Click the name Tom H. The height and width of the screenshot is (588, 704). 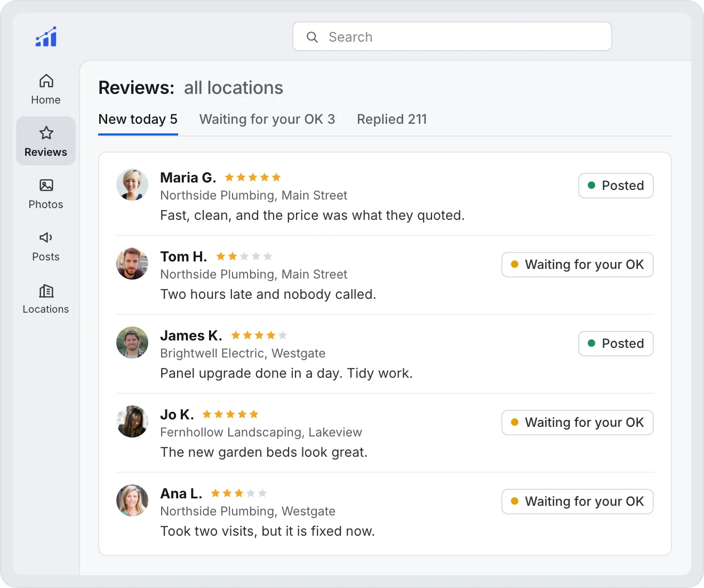[184, 257]
